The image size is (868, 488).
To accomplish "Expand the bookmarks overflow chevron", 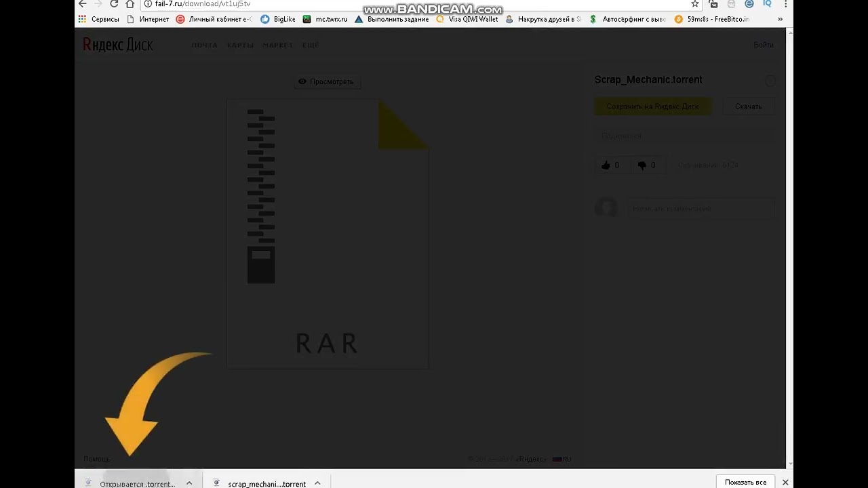I will point(780,19).
